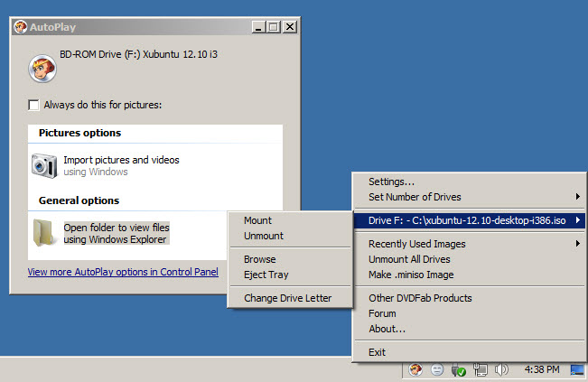Viewport: 588px width, 382px height.
Task: Maximize the AutoPlay window
Action: coord(274,27)
